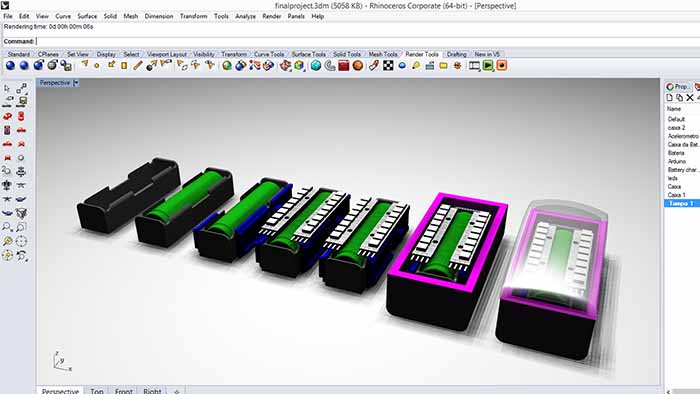This screenshot has height=394, width=700.
Task: Click the green play render icon
Action: point(488,66)
